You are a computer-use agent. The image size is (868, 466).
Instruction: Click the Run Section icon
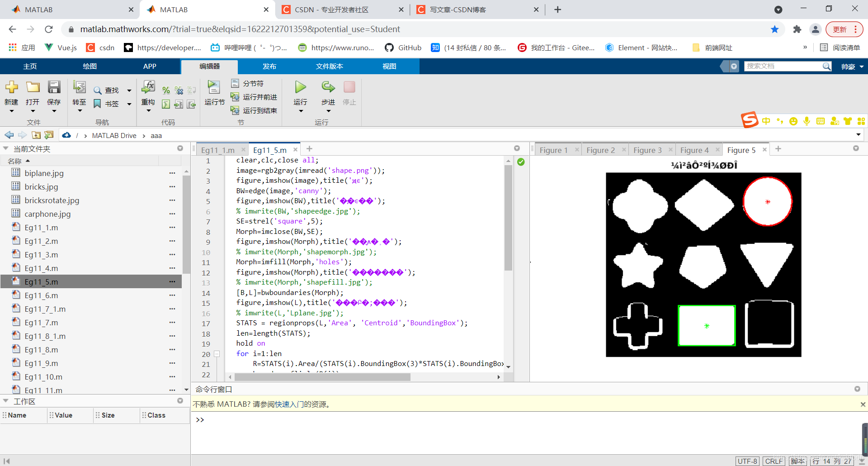[213, 87]
